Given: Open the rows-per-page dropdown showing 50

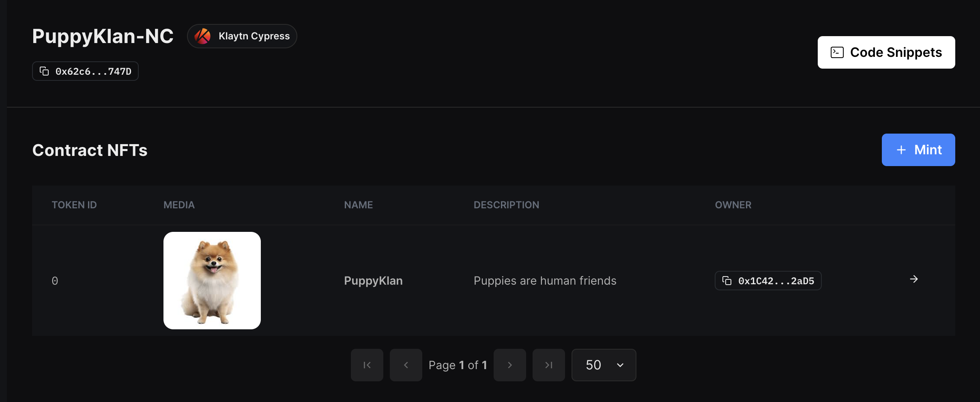Looking at the screenshot, I should coord(603,365).
